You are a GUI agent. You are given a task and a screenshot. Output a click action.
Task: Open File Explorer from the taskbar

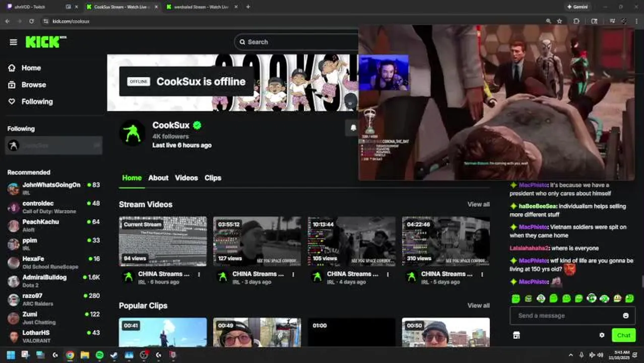tap(85, 355)
